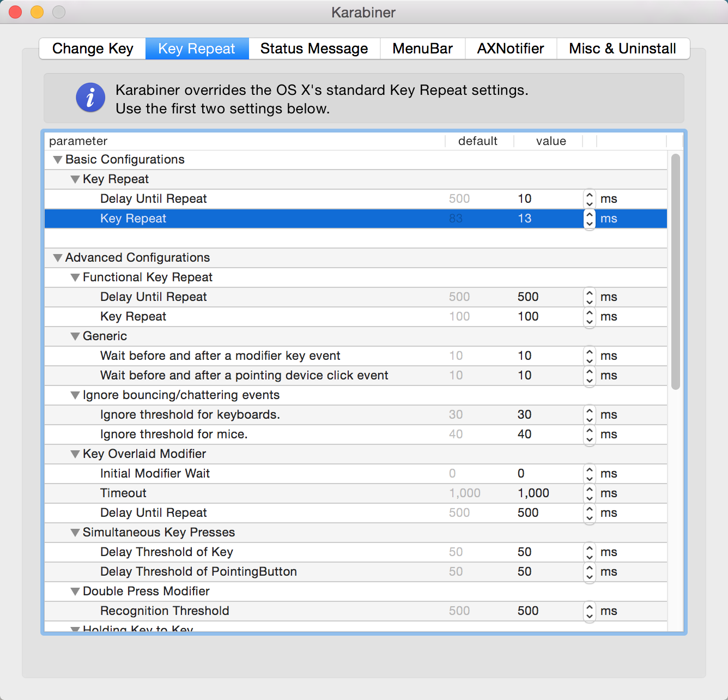The height and width of the screenshot is (700, 728).
Task: Collapse the Simultaneous Key Presses group
Action: pos(75,533)
